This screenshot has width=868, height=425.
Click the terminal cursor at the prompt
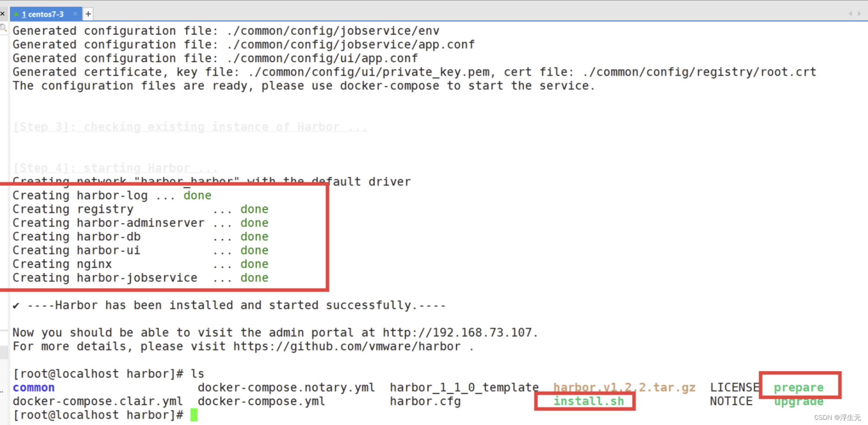(194, 415)
